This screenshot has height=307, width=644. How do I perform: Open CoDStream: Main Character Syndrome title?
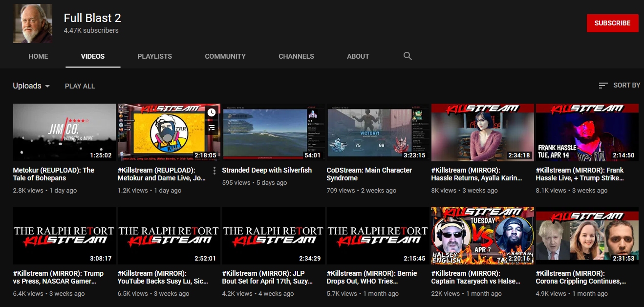(369, 174)
